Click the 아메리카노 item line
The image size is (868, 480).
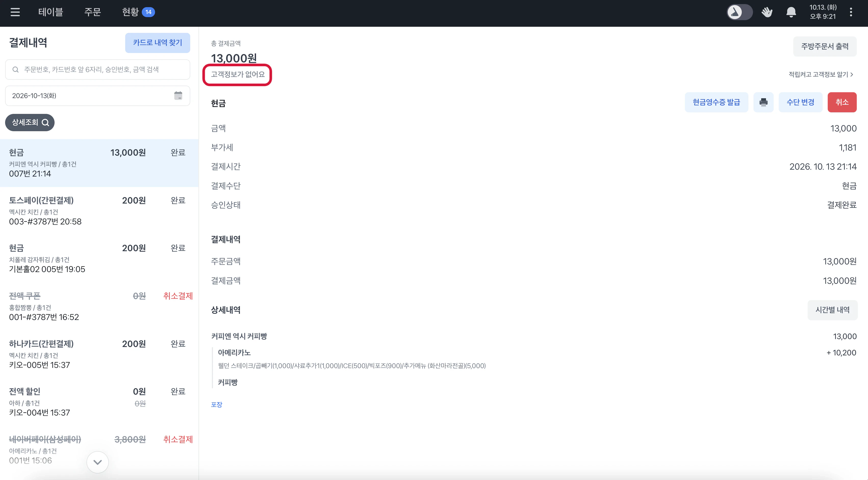[x=234, y=353]
